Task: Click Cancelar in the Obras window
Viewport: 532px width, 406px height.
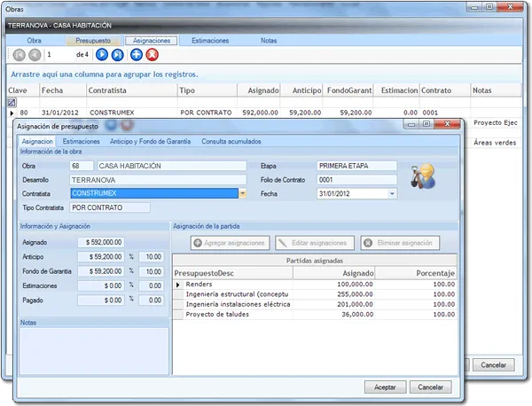Action: coord(494,365)
